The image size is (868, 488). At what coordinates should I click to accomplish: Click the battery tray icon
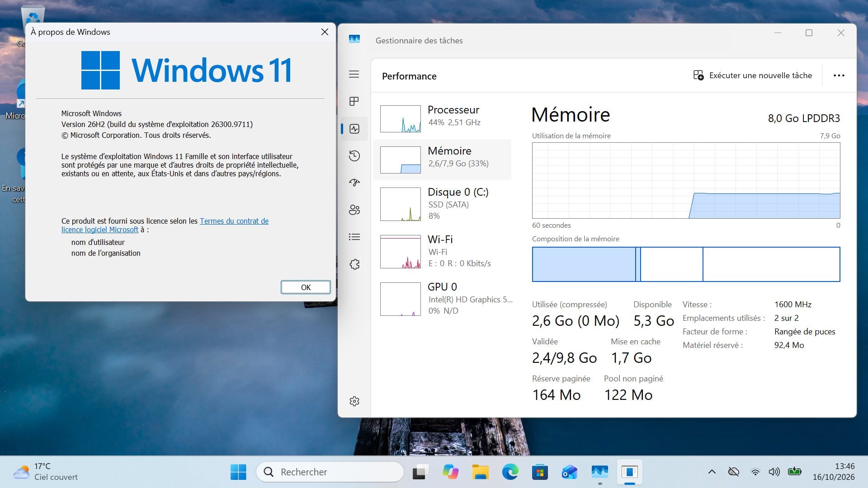[794, 472]
